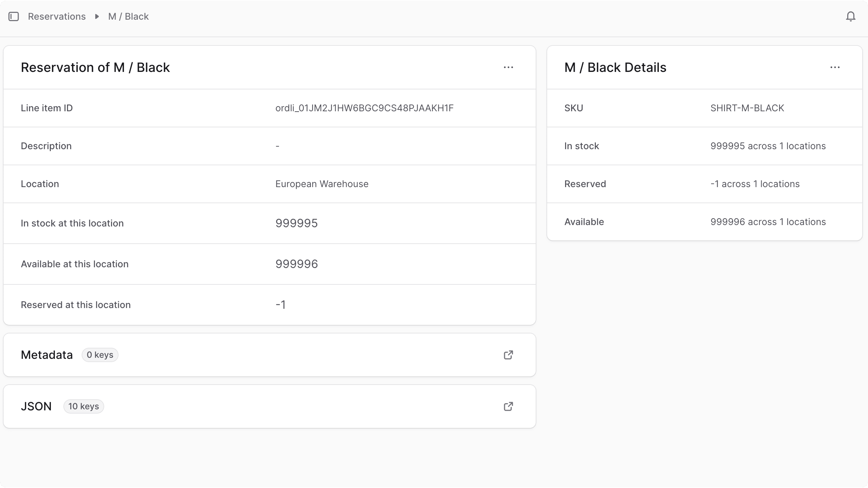This screenshot has height=488, width=868.
Task: Click the Available 999996 value
Action: [x=768, y=222]
